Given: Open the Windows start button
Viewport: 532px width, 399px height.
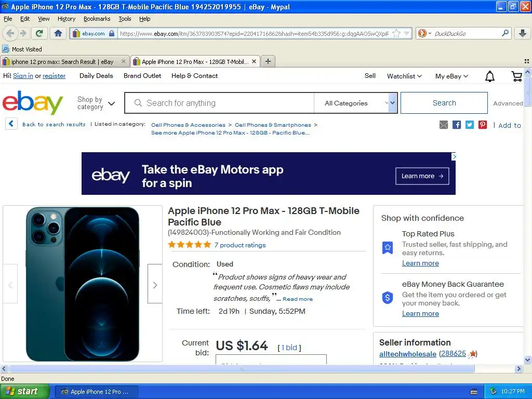Looking at the screenshot, I should click(x=24, y=391).
